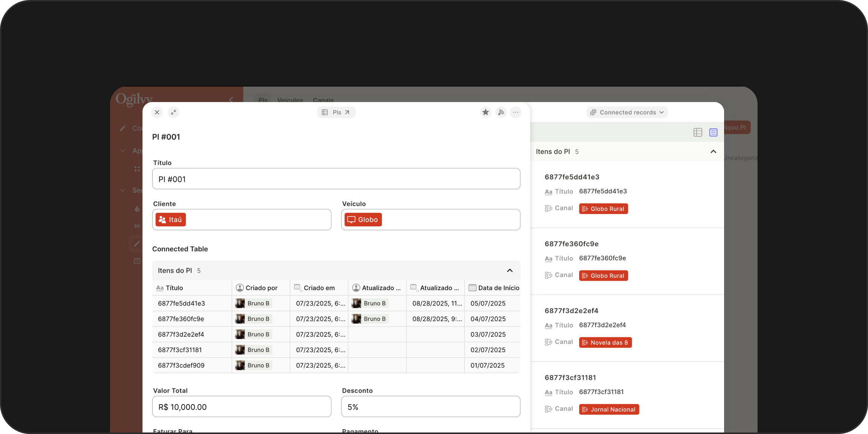The width and height of the screenshot is (868, 434).
Task: Open the PIs table link button
Action: tap(336, 112)
